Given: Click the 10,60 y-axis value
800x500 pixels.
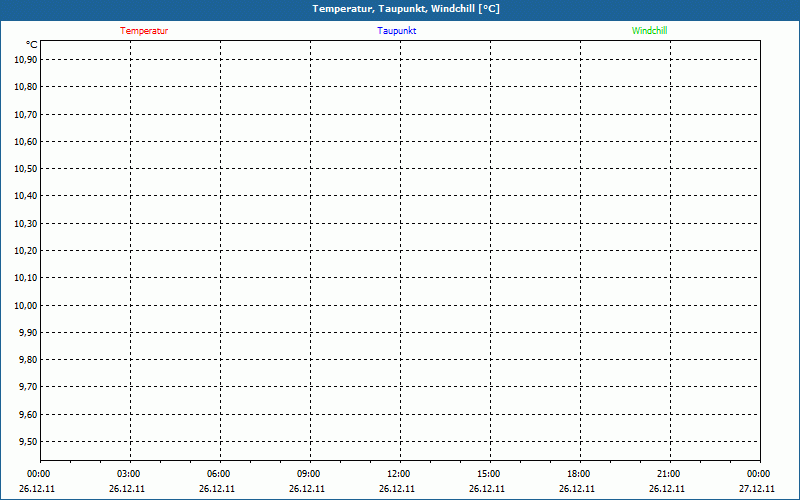Looking at the screenshot, I should click(26, 141).
